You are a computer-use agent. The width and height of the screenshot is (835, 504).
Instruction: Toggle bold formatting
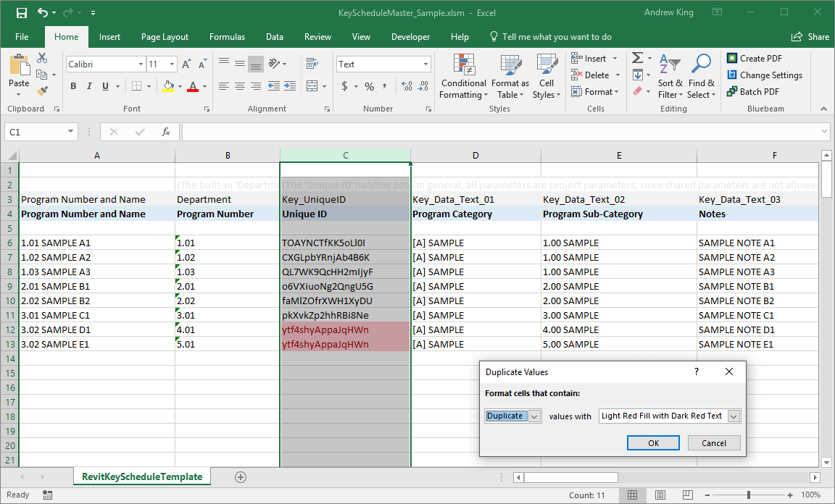coord(72,85)
